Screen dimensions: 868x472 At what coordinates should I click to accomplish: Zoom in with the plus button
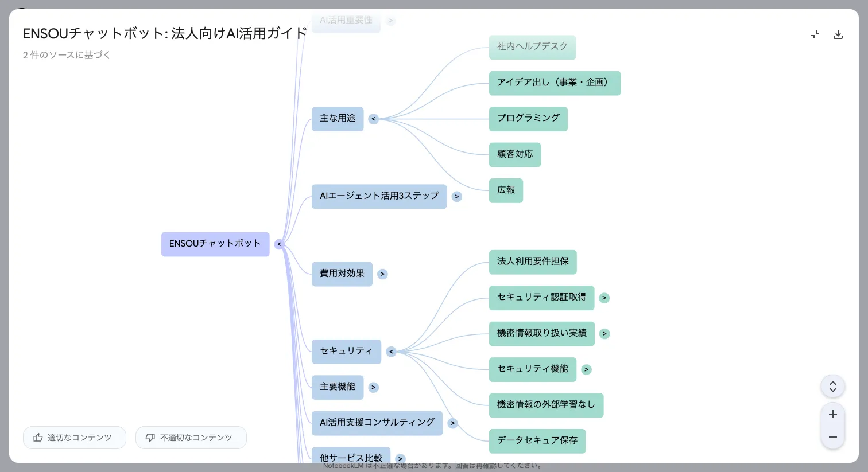[x=833, y=414]
